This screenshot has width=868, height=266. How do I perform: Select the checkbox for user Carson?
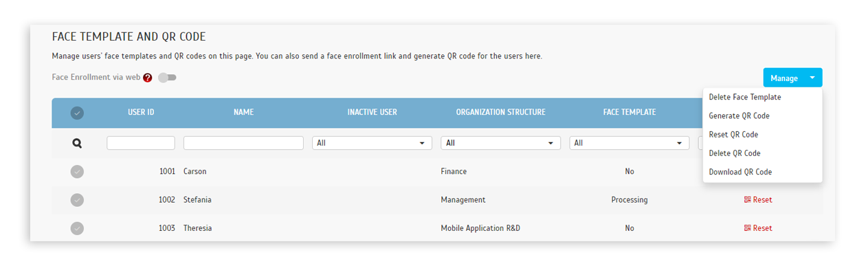pos(77,172)
